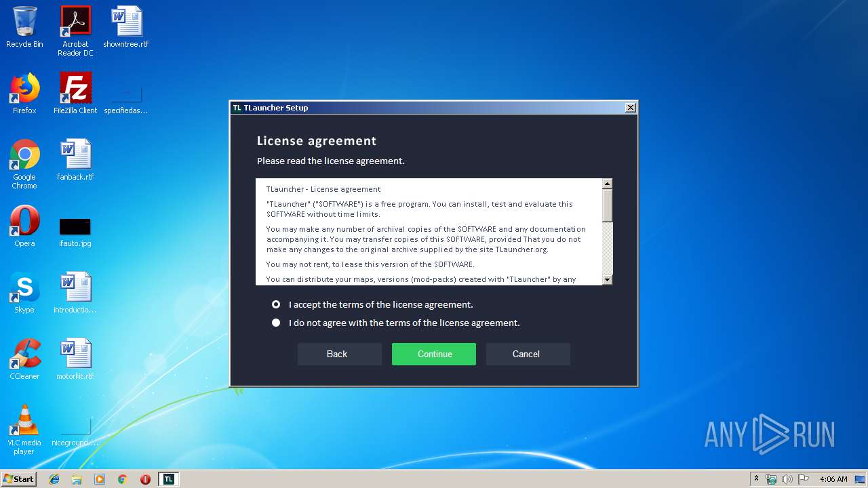Image resolution: width=868 pixels, height=488 pixels.
Task: Click the green Continue button
Action: click(434, 354)
